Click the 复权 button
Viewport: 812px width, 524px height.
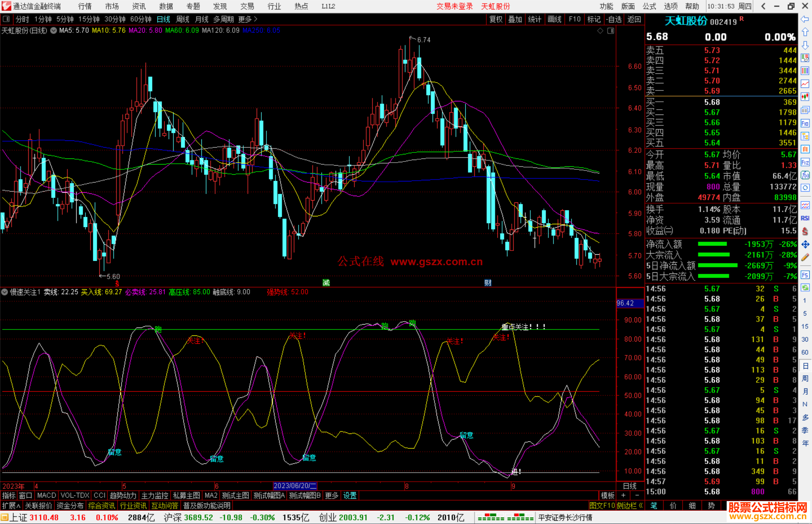[x=496, y=19]
